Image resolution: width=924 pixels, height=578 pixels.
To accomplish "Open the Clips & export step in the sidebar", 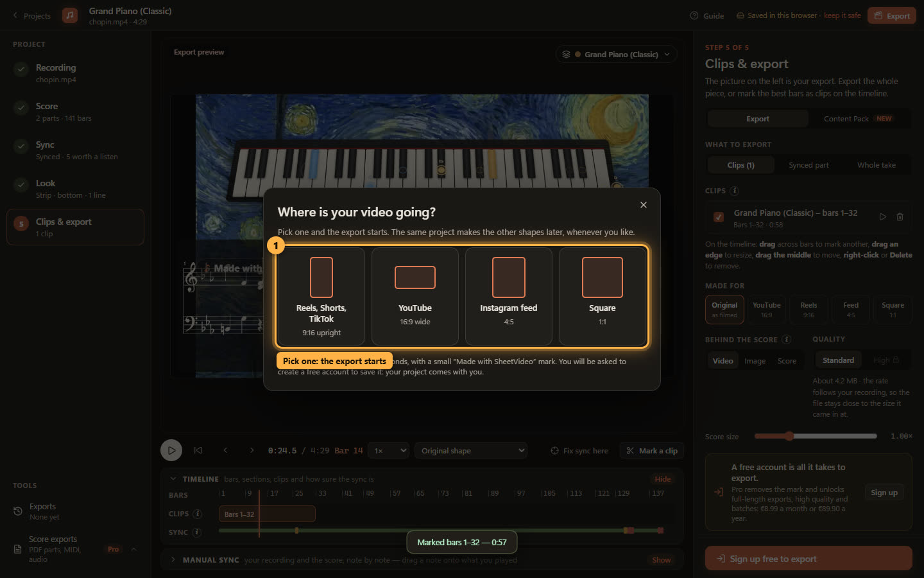I will 75,227.
